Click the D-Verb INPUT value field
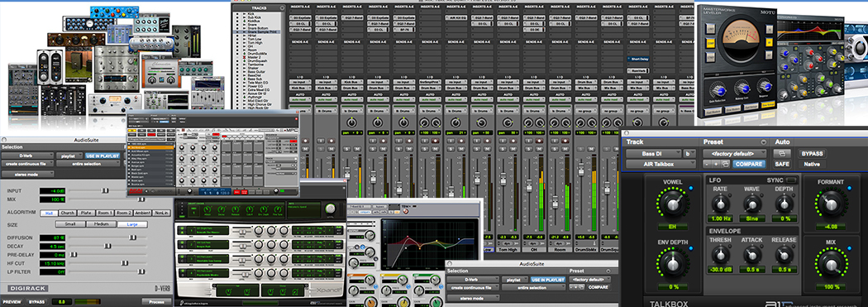 click(53, 191)
